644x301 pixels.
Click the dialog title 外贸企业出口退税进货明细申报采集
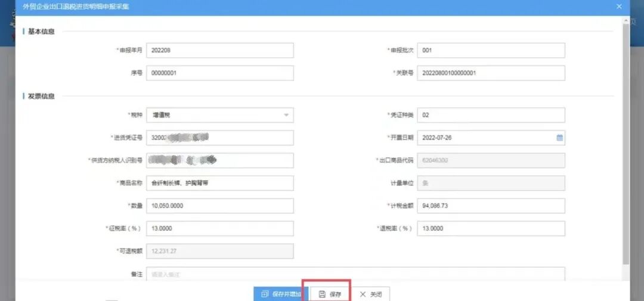point(76,7)
